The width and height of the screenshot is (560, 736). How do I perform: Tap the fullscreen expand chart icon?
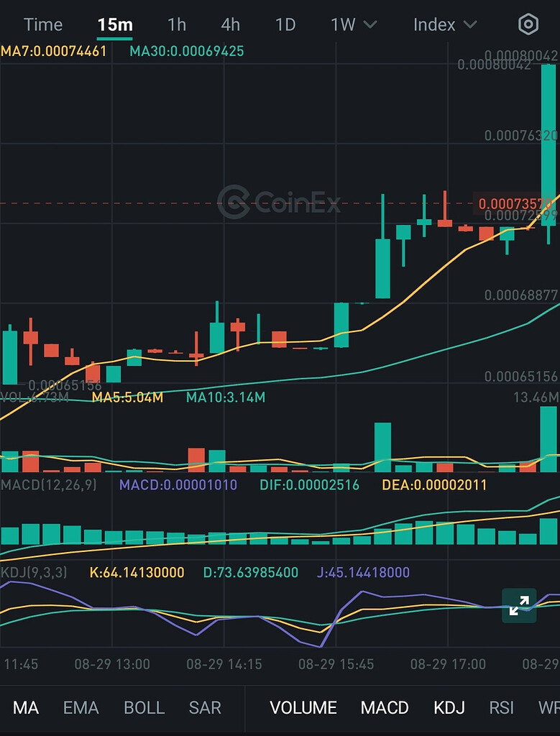(x=518, y=605)
